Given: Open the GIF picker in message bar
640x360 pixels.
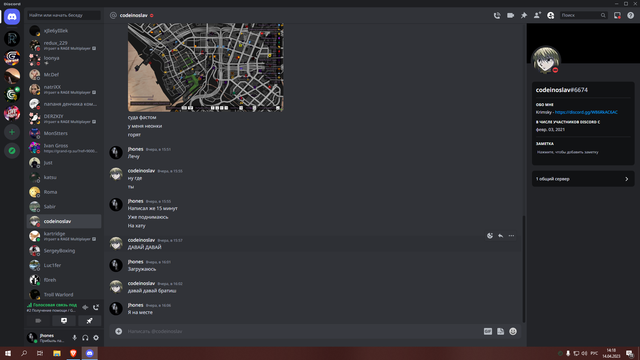Looking at the screenshot, I should point(488,331).
